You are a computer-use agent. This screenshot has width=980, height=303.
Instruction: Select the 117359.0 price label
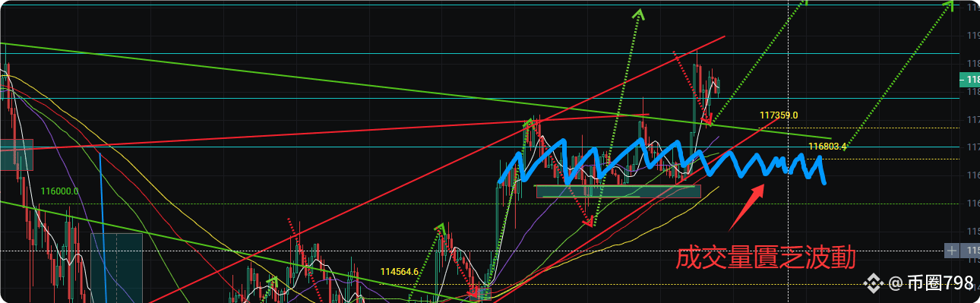[x=779, y=115]
